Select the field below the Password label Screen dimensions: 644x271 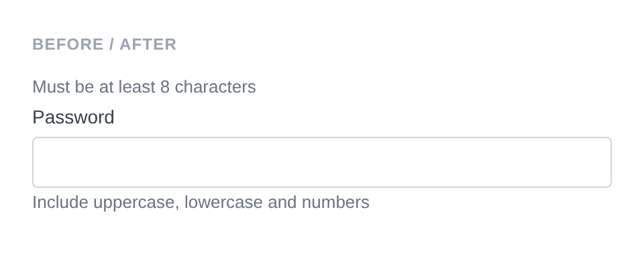tap(322, 162)
